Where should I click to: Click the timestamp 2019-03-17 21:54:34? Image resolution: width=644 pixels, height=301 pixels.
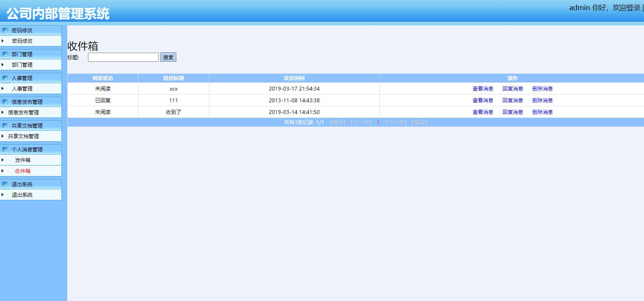[294, 89]
